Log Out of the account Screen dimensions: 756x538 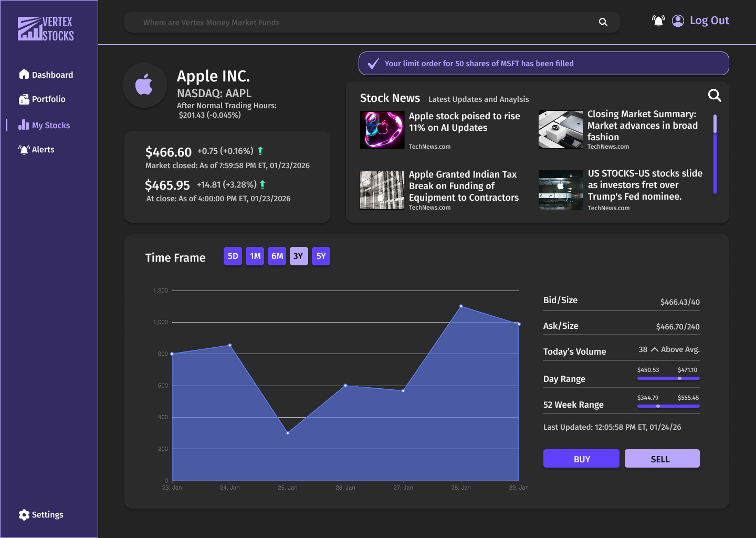tap(709, 20)
